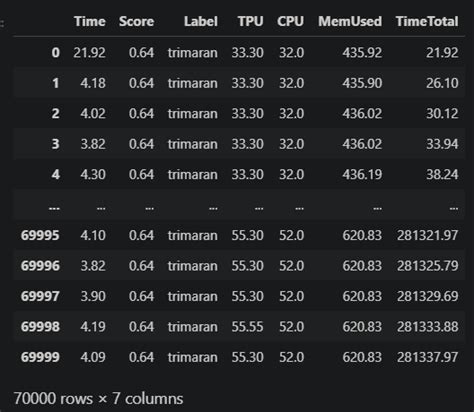This screenshot has height=412, width=474.
Task: Click the MemUsed column header
Action: pos(350,22)
